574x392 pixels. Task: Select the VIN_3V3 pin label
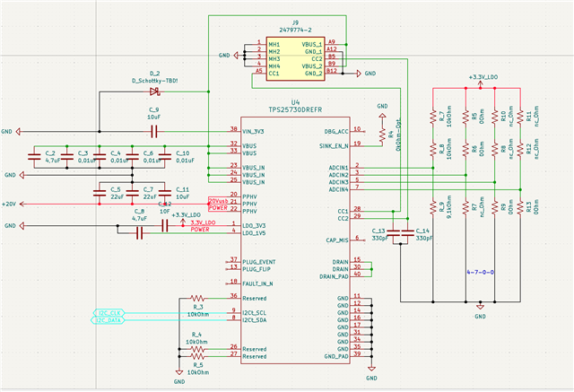253,131
